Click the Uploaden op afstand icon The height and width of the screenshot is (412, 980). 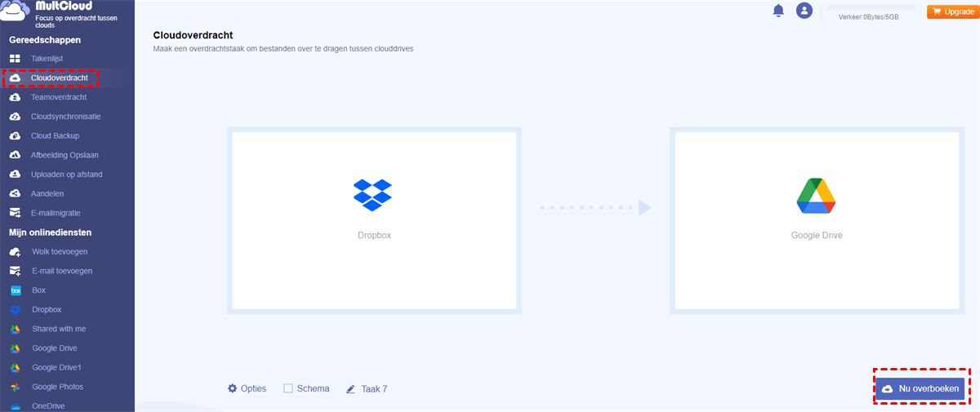click(x=15, y=175)
